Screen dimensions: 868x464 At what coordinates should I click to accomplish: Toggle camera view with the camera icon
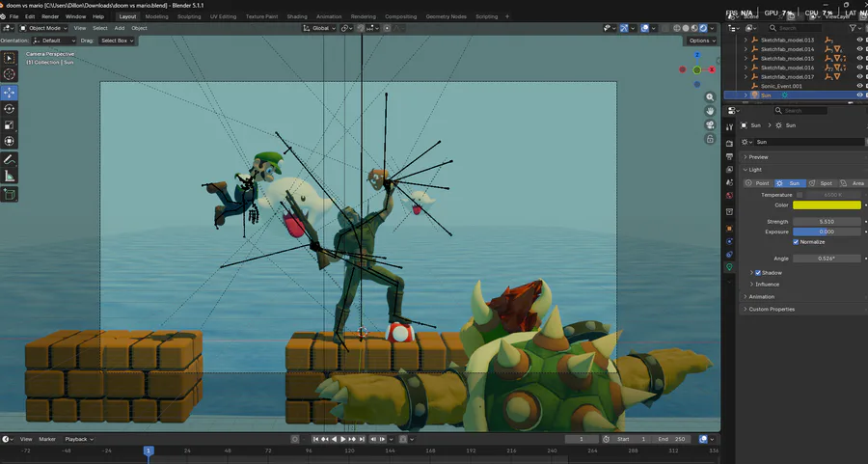click(710, 125)
